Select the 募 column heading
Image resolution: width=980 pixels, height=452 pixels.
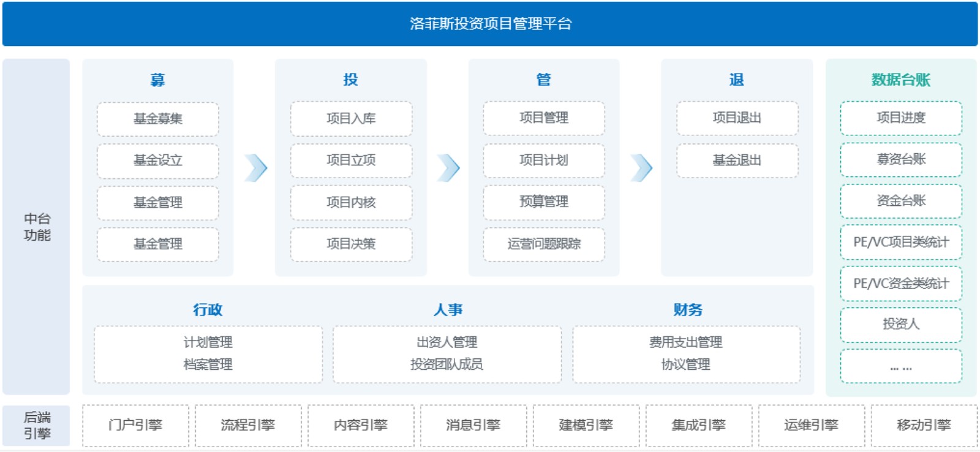tap(158, 80)
